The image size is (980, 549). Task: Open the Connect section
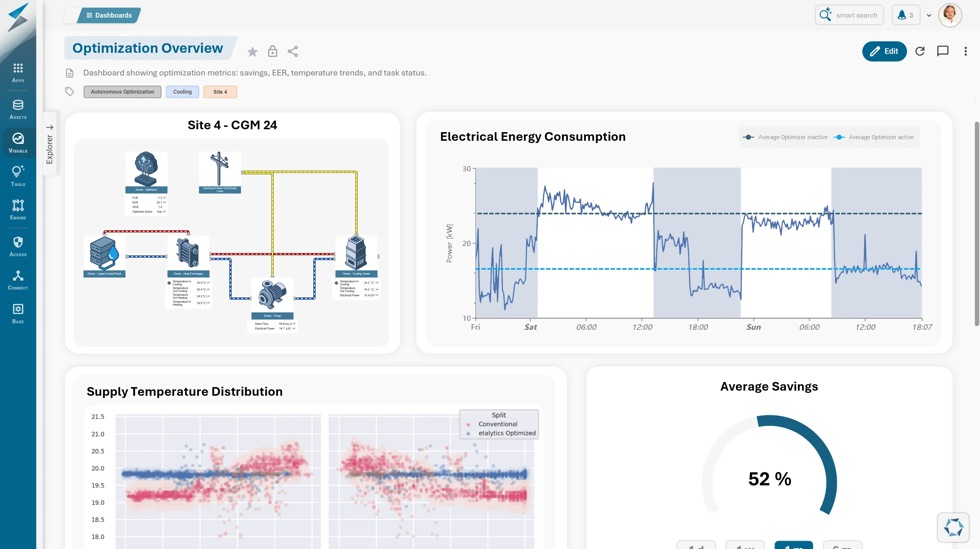pos(18,280)
